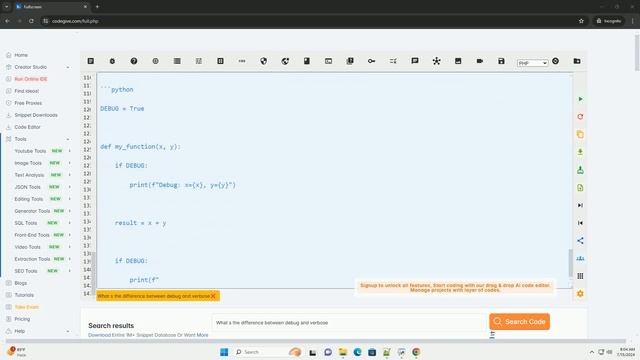The width and height of the screenshot is (640, 360).
Task: Open Home in the sidebar
Action: tap(21, 55)
